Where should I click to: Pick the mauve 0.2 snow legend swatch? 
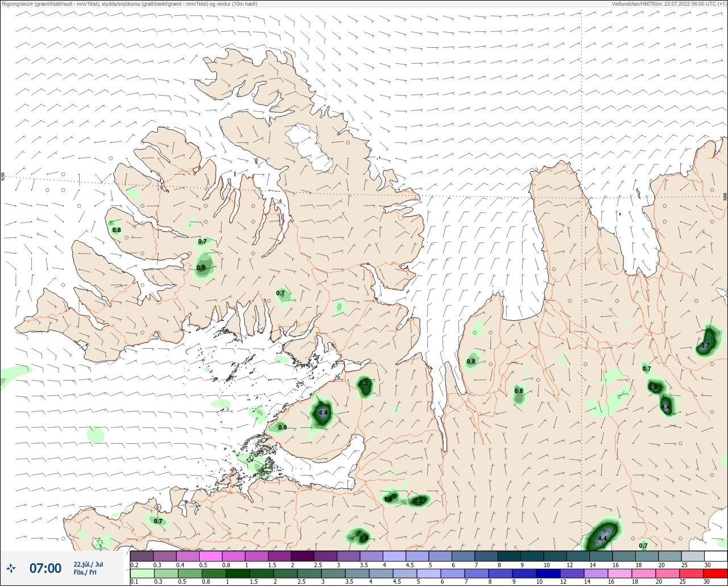[142, 556]
